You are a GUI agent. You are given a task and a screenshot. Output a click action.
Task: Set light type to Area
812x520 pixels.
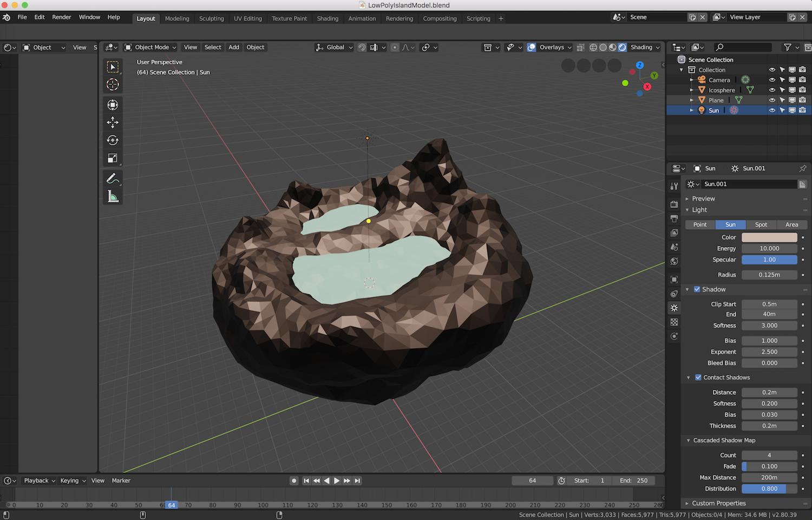point(791,224)
